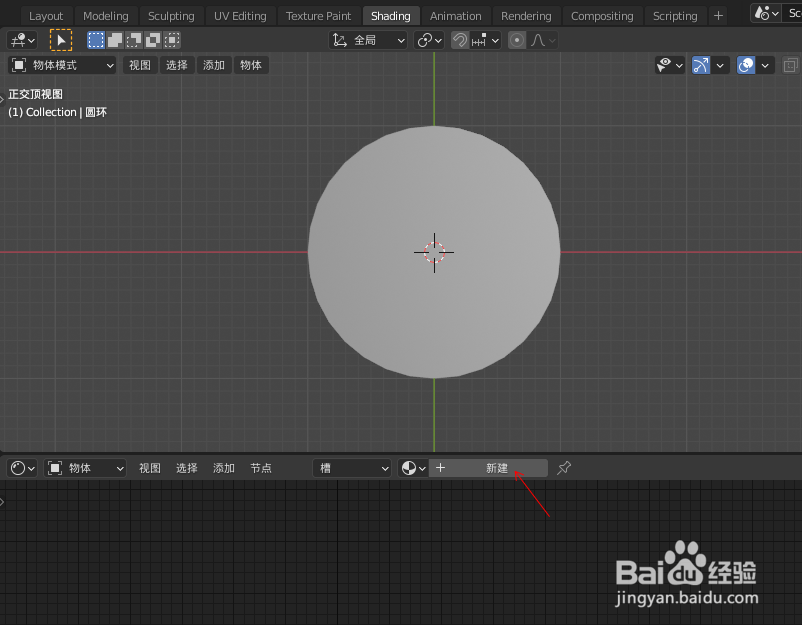Image resolution: width=802 pixels, height=625 pixels.
Task: Open the pivot point dropdown
Action: 429,40
